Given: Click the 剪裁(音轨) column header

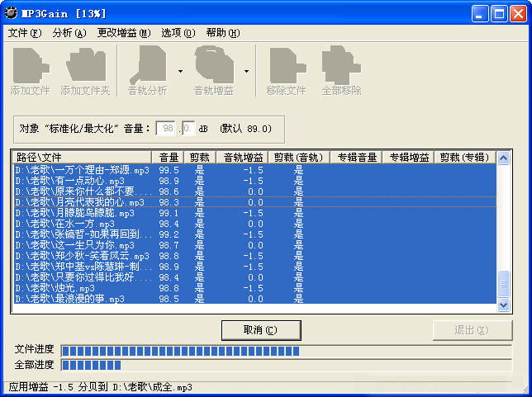Looking at the screenshot, I should pyautogui.click(x=299, y=158).
